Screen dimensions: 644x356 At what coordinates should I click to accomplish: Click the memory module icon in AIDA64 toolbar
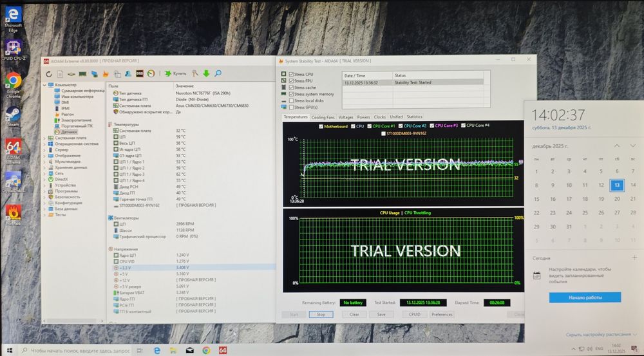point(82,74)
